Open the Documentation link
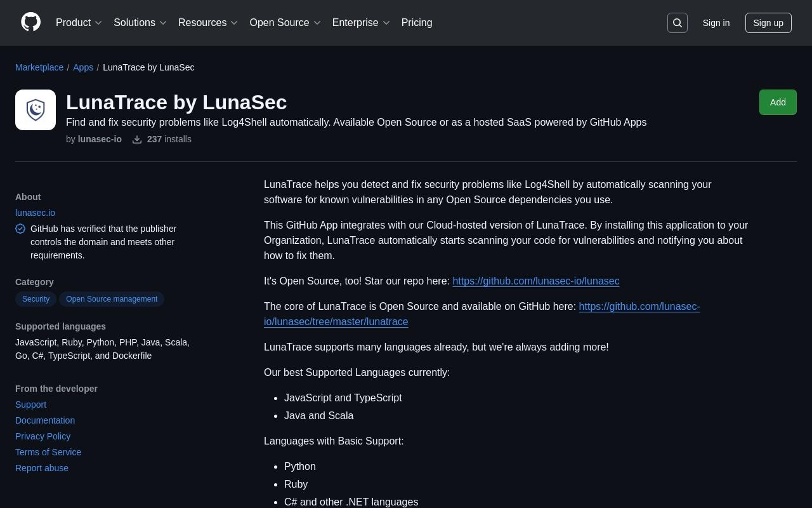The image size is (812, 508). click(45, 420)
